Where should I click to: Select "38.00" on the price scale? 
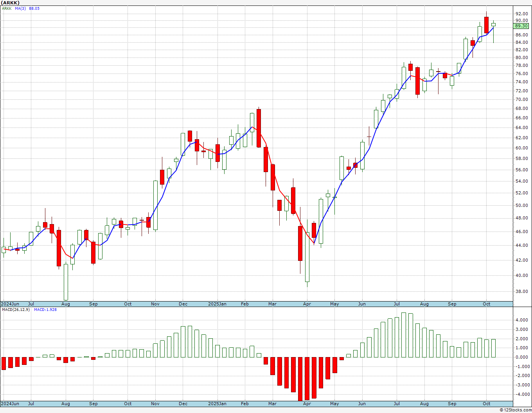(x=521, y=291)
